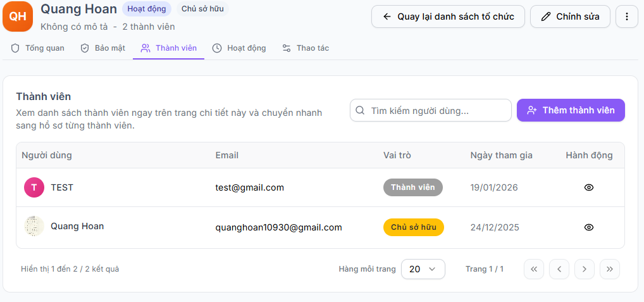
Task: Switch to the Tổng quan tab
Action: point(37,48)
